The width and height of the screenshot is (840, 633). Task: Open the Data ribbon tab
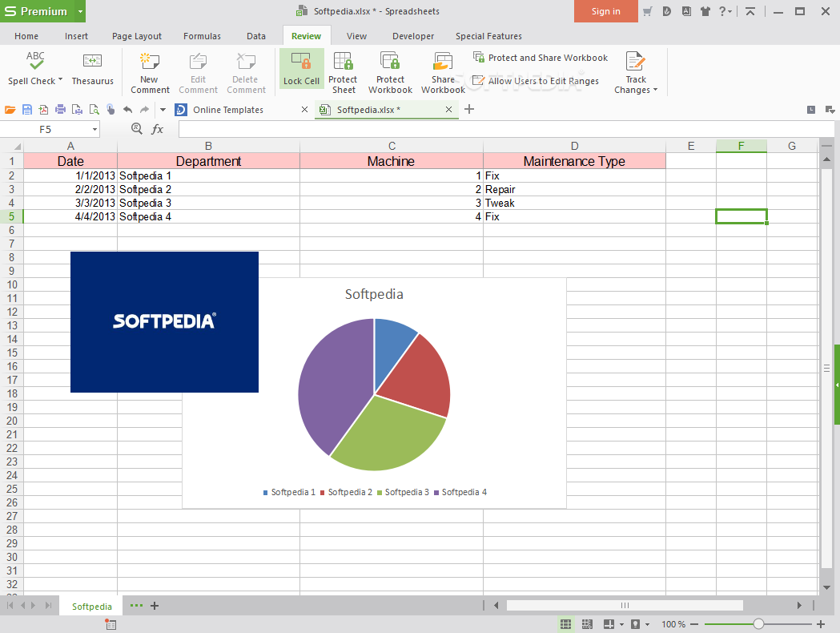(x=256, y=36)
